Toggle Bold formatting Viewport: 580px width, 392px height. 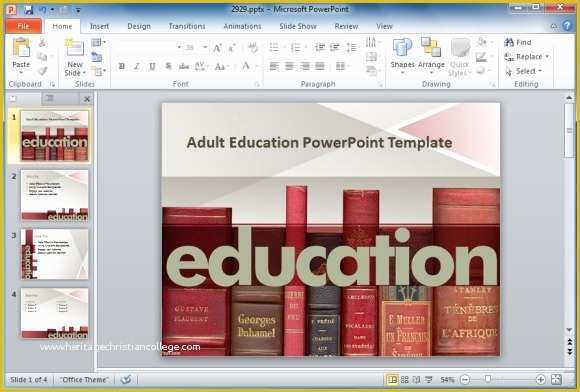tap(121, 66)
